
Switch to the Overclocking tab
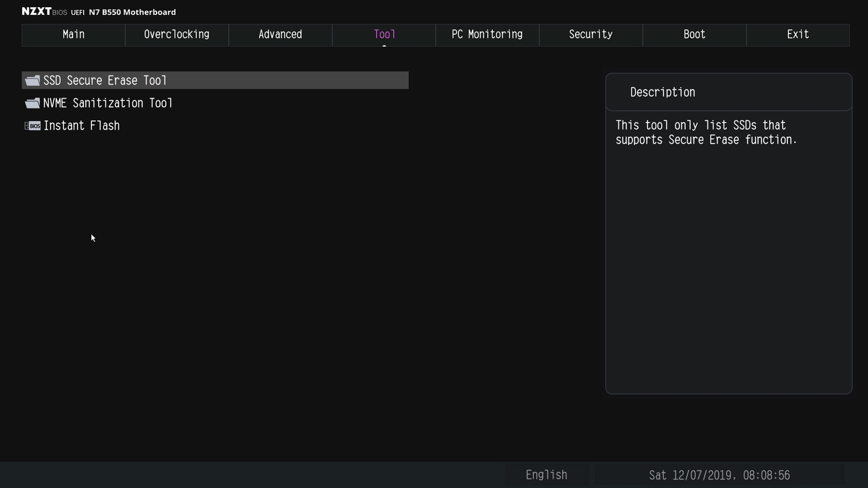tap(177, 35)
